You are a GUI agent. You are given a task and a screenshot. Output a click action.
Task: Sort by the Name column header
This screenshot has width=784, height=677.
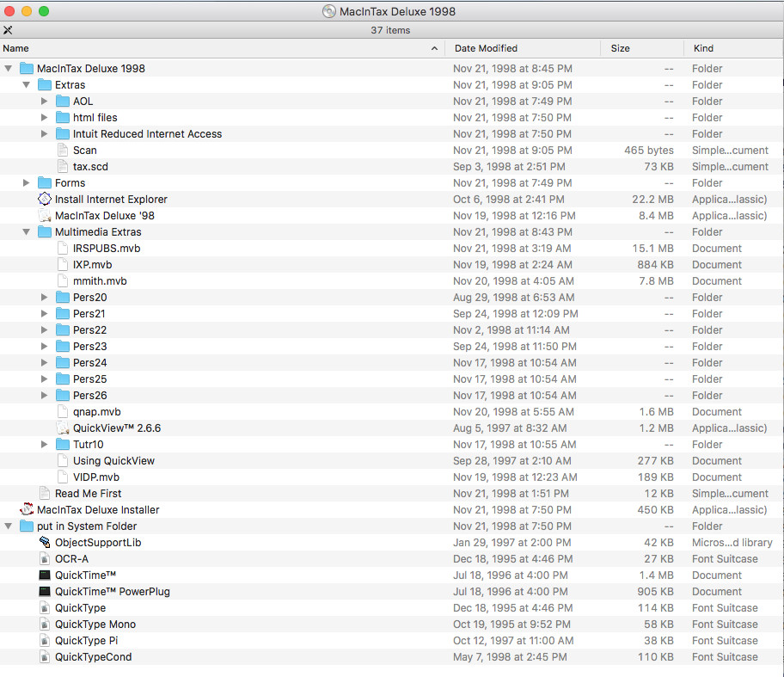222,48
